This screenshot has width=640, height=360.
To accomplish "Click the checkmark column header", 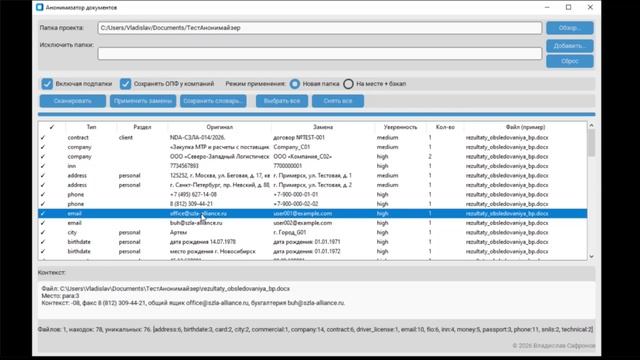I will click(x=52, y=127).
